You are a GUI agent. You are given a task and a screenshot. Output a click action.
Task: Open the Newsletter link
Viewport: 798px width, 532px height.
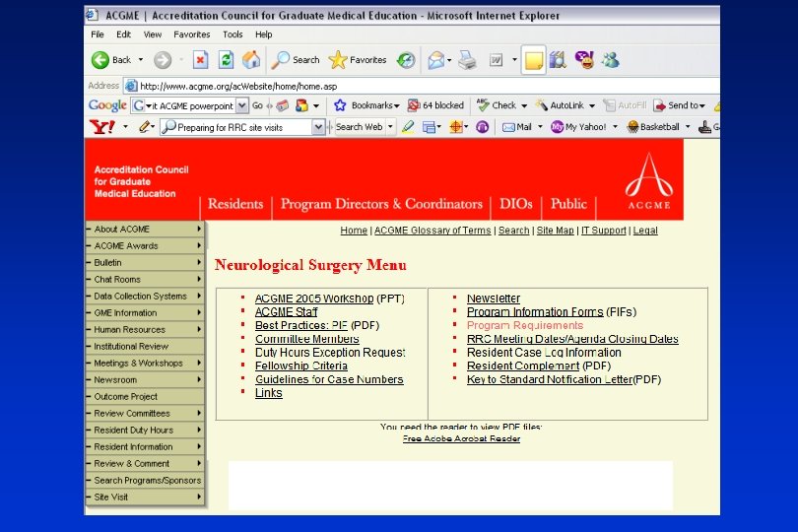tap(494, 299)
